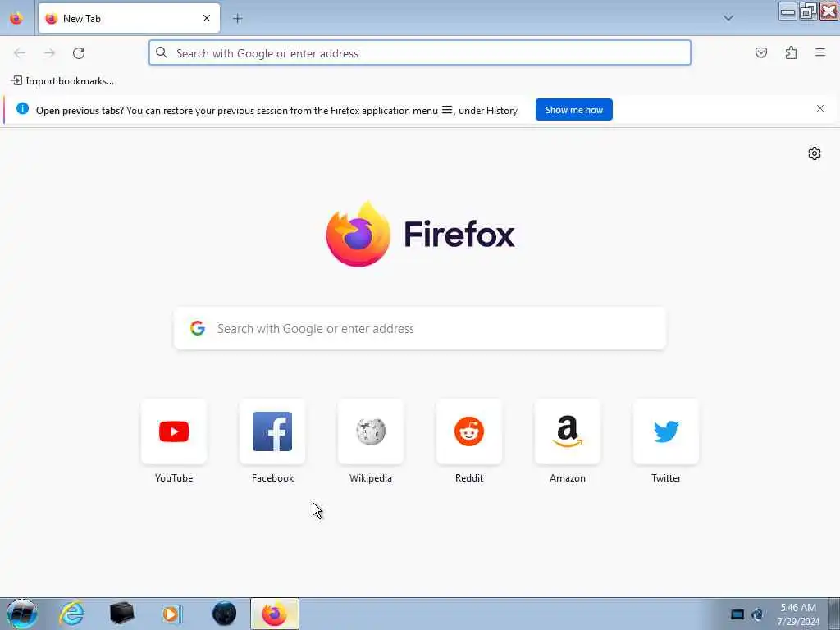Screen dimensions: 840x630
Task: Open the Twitter shortcut tile
Action: (x=666, y=431)
